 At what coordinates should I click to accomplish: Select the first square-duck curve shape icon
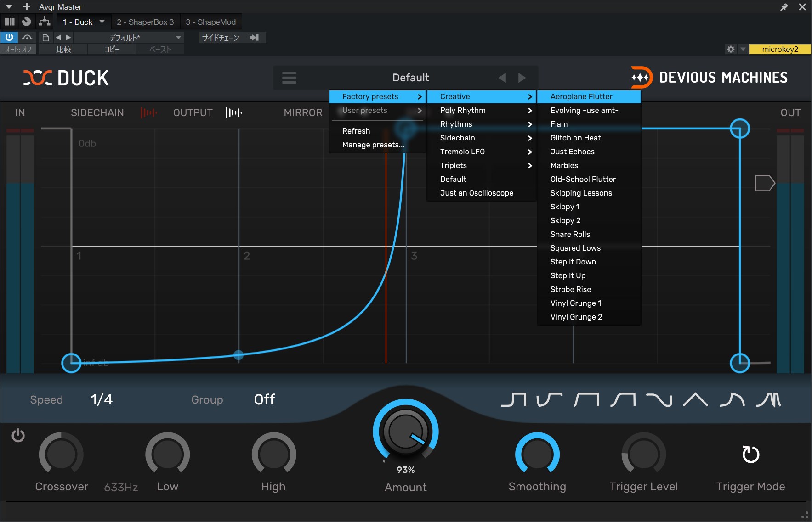tap(513, 399)
